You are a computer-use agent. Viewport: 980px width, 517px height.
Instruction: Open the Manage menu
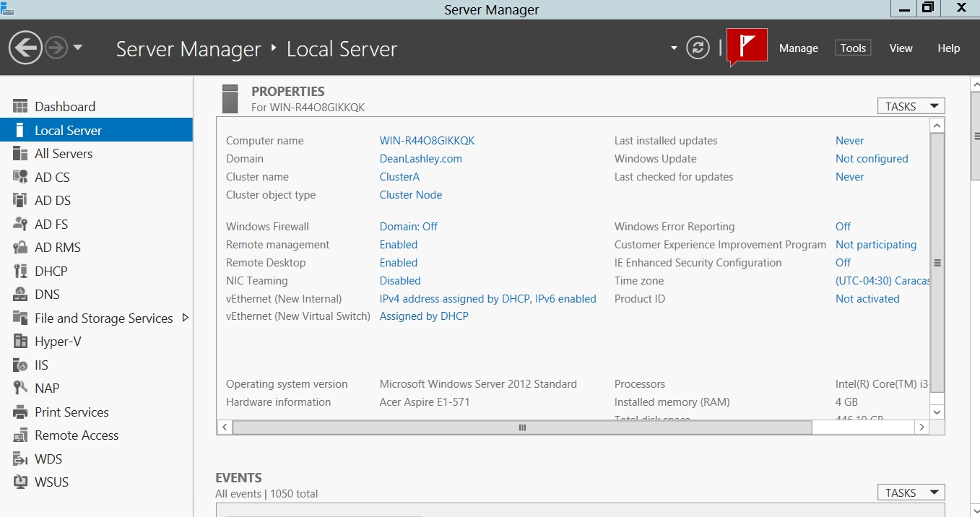point(799,48)
